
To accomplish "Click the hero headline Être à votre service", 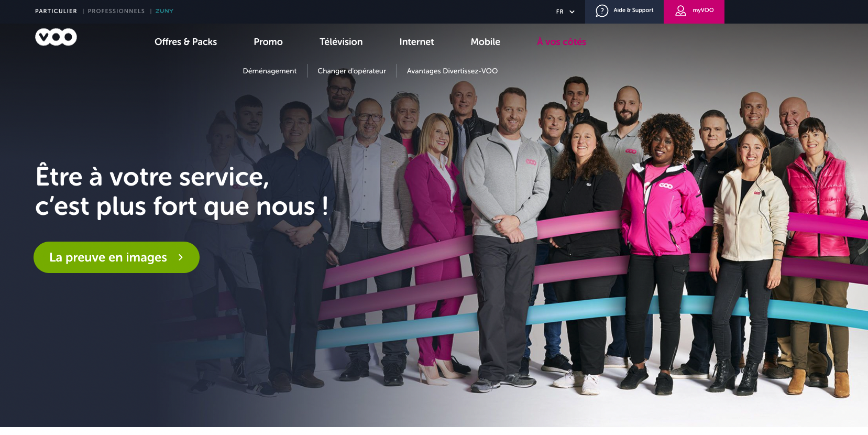I will click(x=152, y=177).
